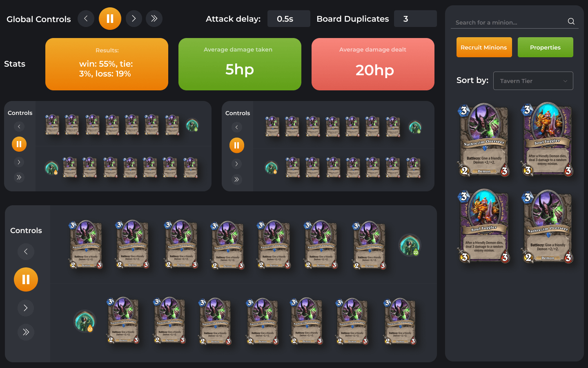Image resolution: width=588 pixels, height=368 pixels.
Task: Expand sort options with the dropdown chevron
Action: pyautogui.click(x=565, y=81)
